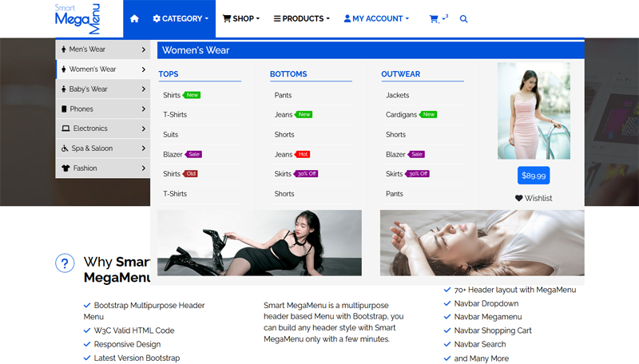The image size is (639, 364).
Task: Open the CATEGORY dropdown menu
Action: click(x=181, y=18)
